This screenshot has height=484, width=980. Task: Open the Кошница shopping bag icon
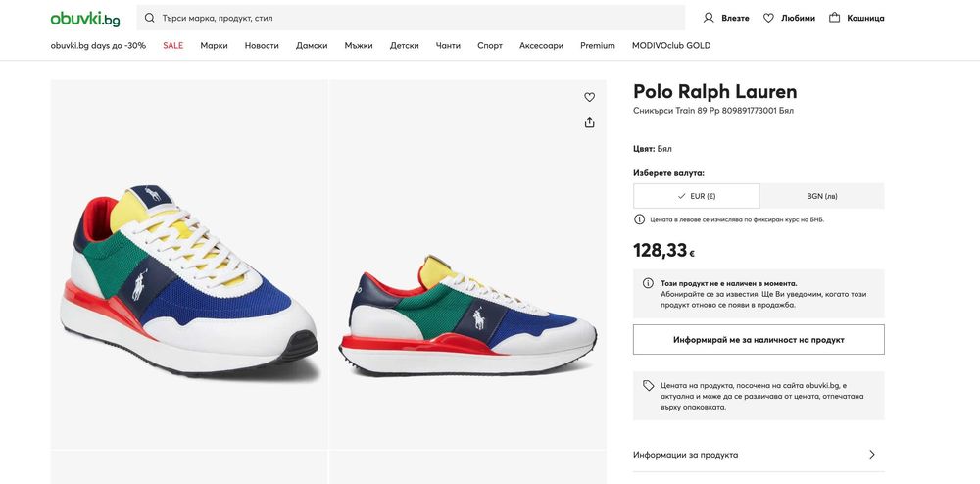[x=834, y=18]
